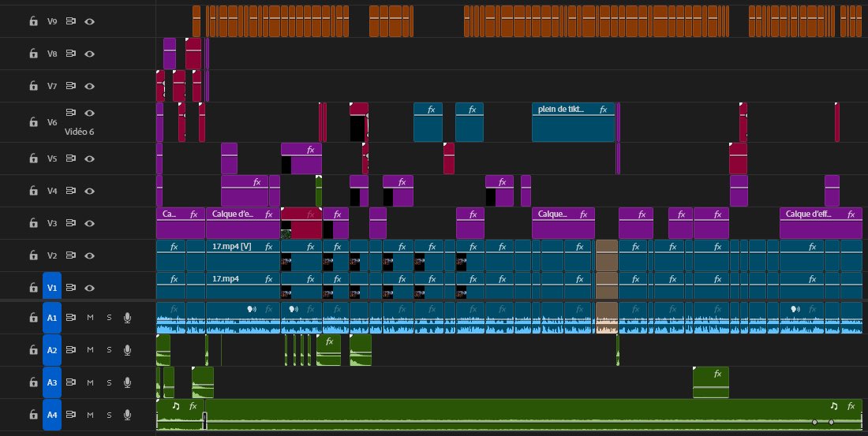868x436 pixels.
Task: Toggle A2 track targeting button
Action: coord(52,350)
